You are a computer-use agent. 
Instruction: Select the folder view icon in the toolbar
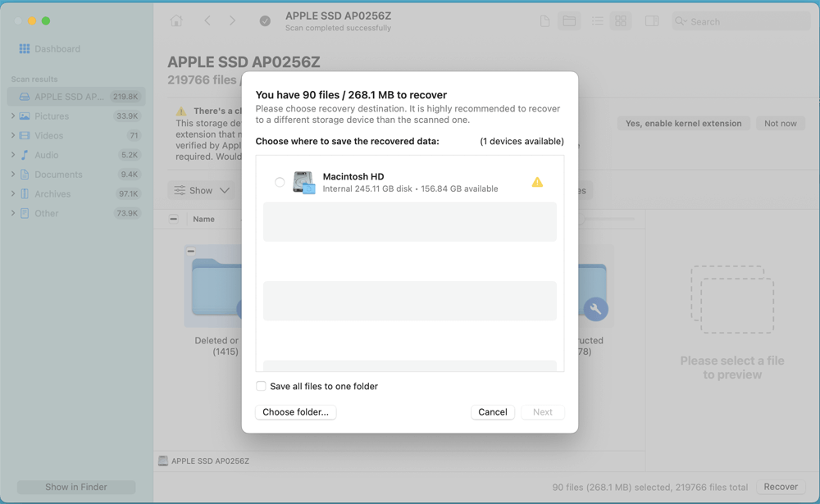569,20
